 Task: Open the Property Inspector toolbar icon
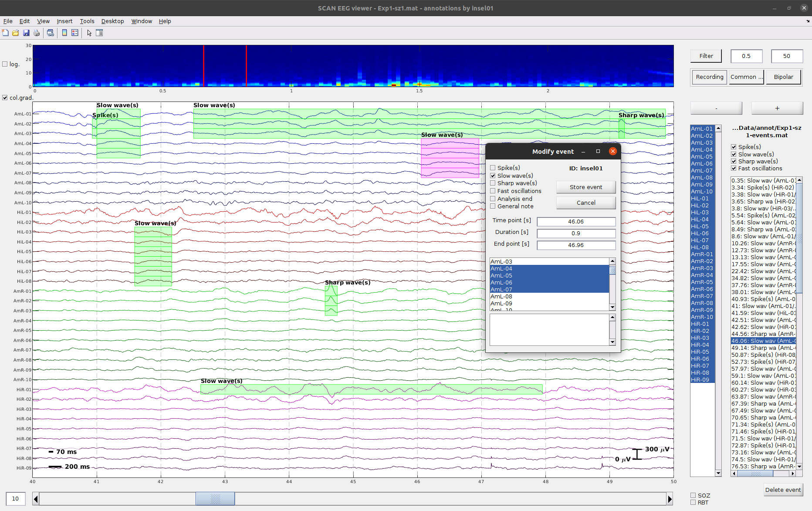pos(99,33)
